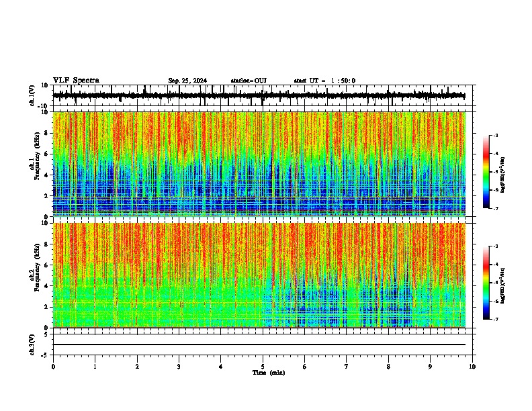Click the "-3" label on ch.2 colorbar
The width and height of the screenshot is (532, 411).
pyautogui.click(x=496, y=246)
